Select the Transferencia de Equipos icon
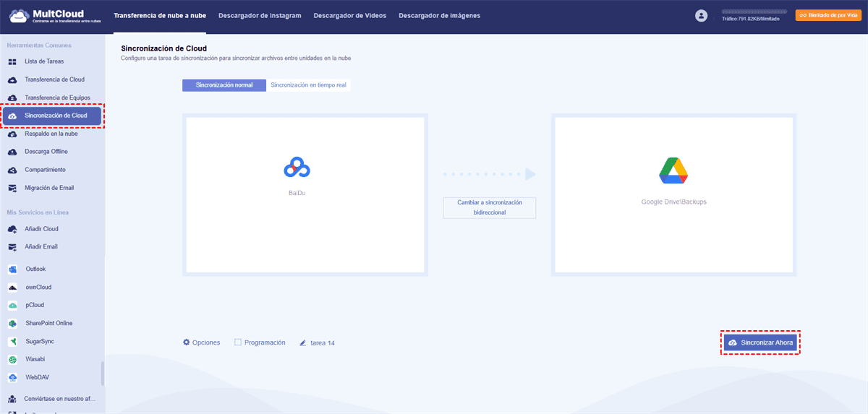Viewport: 868px width, 414px height. click(12, 98)
